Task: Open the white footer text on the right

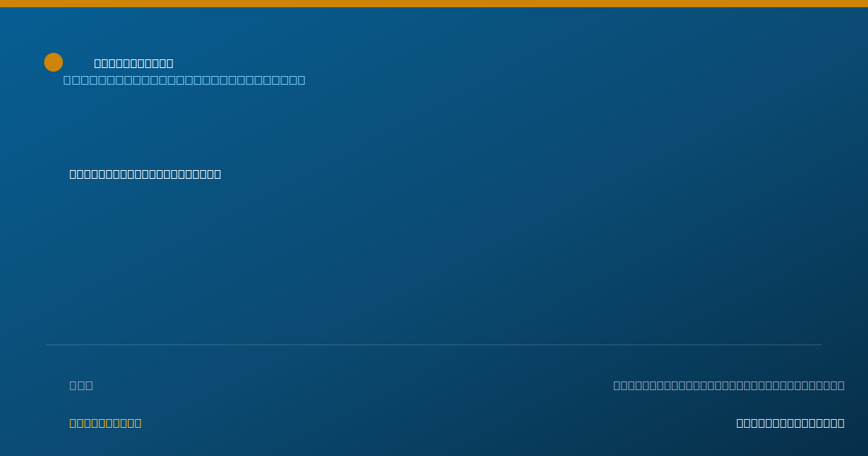Action: pyautogui.click(x=791, y=423)
